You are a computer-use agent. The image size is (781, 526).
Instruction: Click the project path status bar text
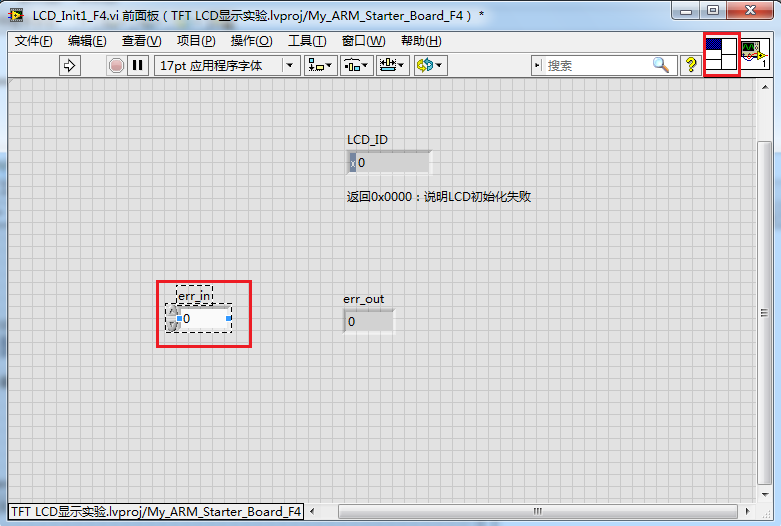coord(156,512)
